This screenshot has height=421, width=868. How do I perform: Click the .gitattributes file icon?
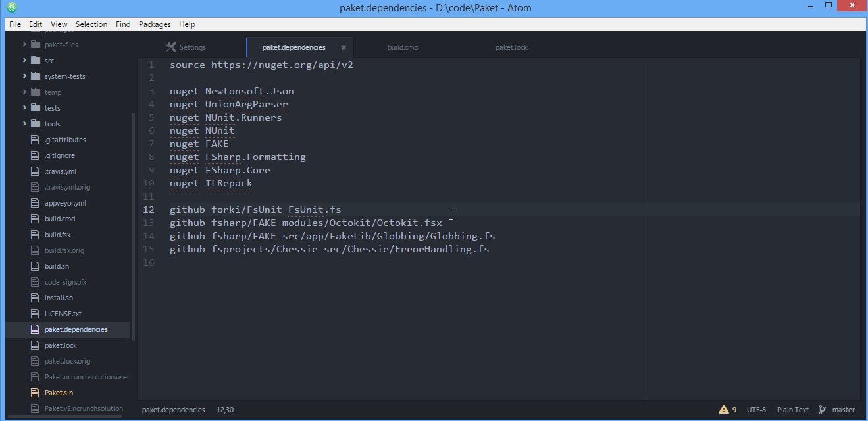coord(36,140)
